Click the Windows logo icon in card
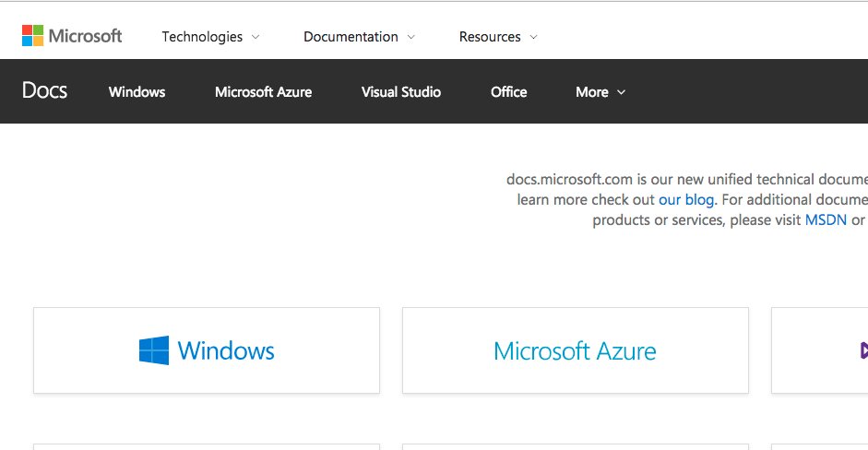The image size is (868, 450). pyautogui.click(x=154, y=350)
